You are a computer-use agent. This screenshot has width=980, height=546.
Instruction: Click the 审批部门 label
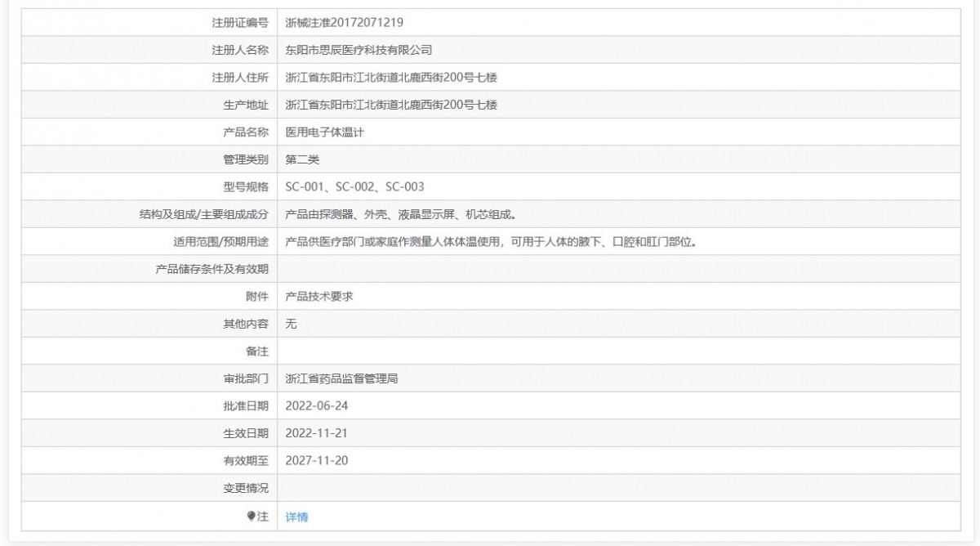click(x=246, y=379)
